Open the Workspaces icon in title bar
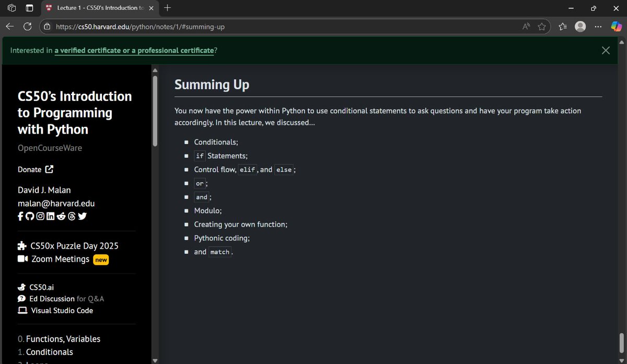627x364 pixels. pyautogui.click(x=11, y=8)
